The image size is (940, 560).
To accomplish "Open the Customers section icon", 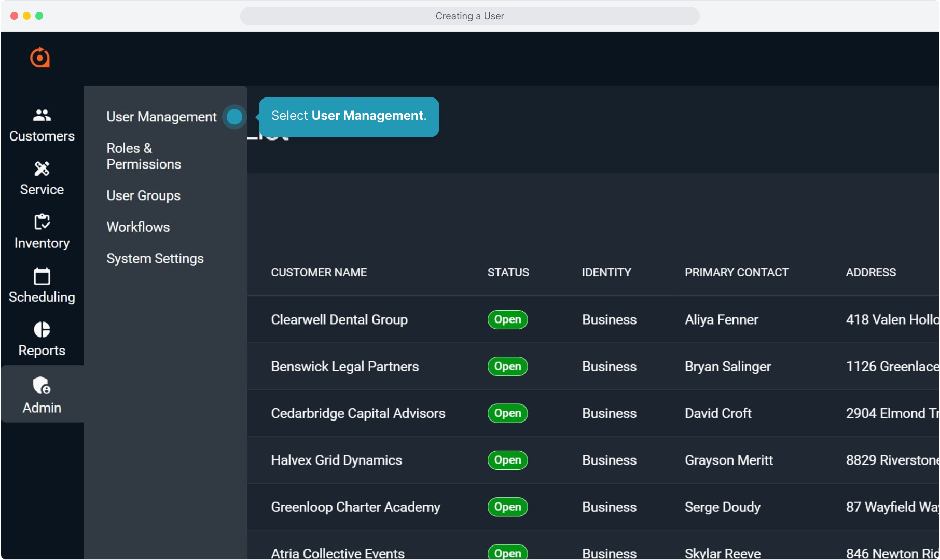I will pyautogui.click(x=42, y=115).
